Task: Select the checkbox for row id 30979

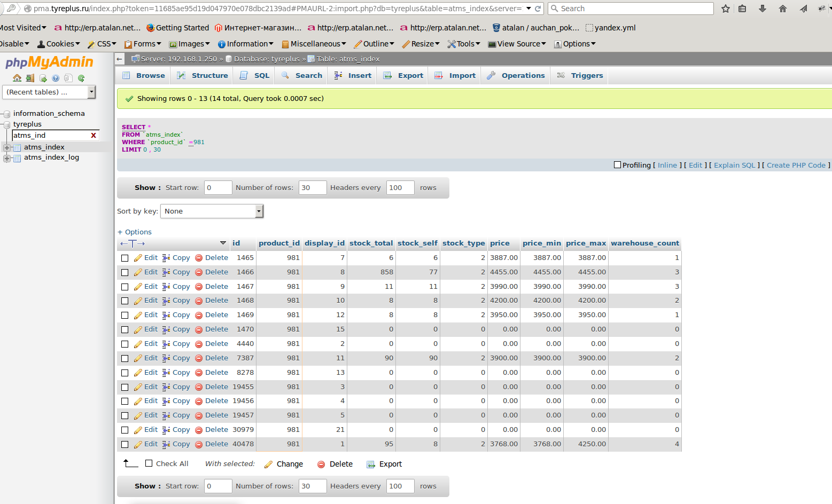Action: (125, 430)
